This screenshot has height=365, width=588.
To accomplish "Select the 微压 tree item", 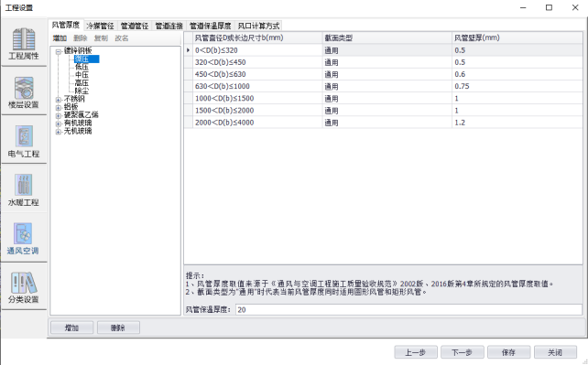I will coord(87,59).
